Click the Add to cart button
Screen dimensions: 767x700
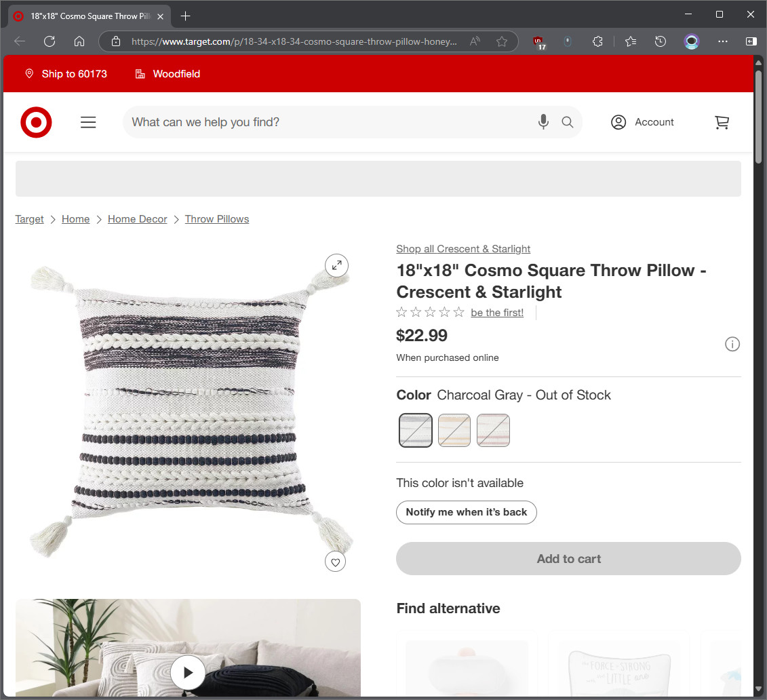pos(568,559)
